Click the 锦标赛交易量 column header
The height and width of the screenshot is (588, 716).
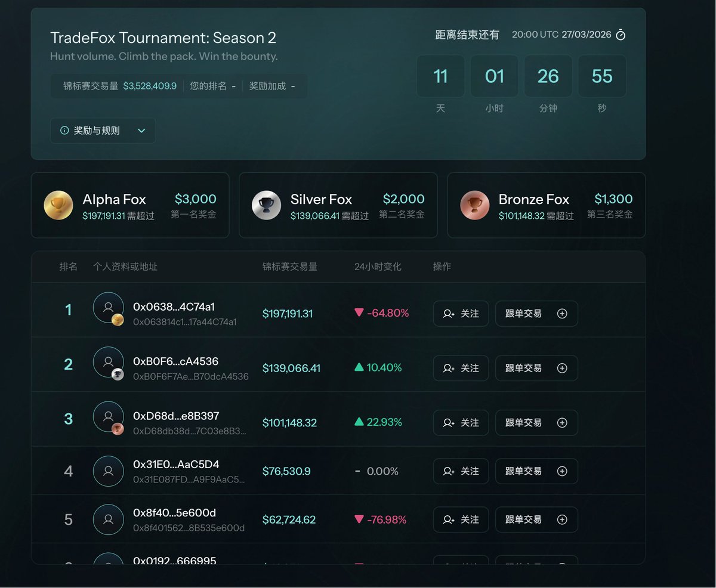pyautogui.click(x=290, y=267)
